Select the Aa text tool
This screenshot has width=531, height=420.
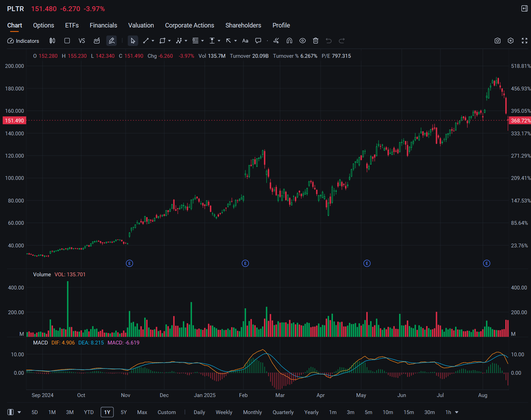(245, 41)
